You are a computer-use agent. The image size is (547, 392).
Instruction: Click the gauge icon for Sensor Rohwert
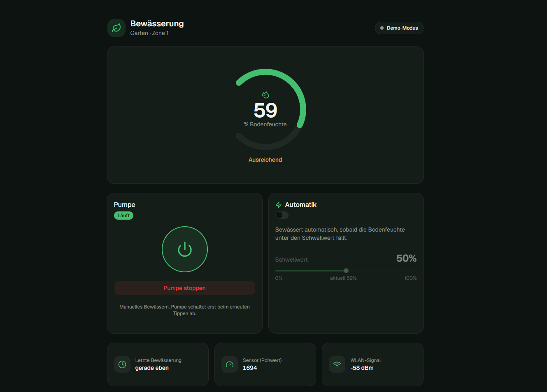230,364
